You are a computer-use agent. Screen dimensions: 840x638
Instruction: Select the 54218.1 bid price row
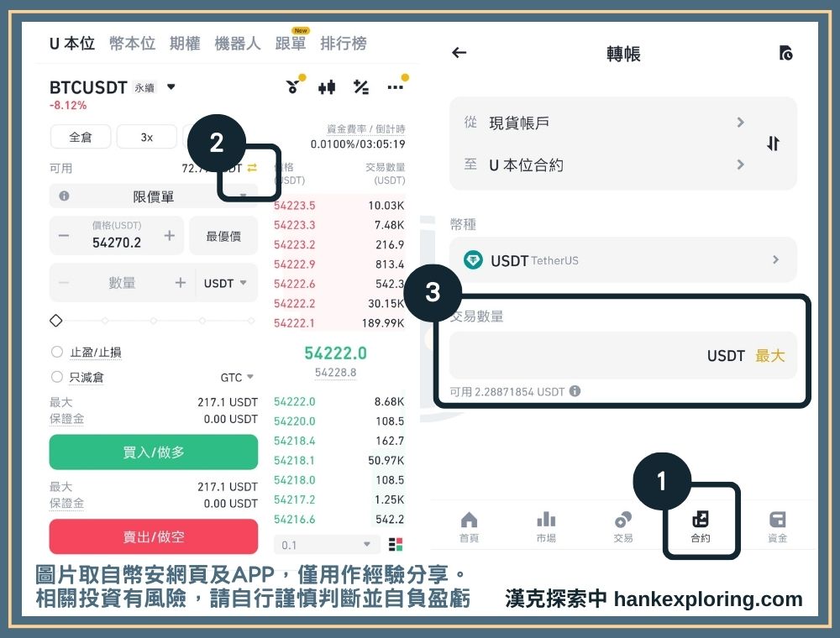[x=339, y=460]
